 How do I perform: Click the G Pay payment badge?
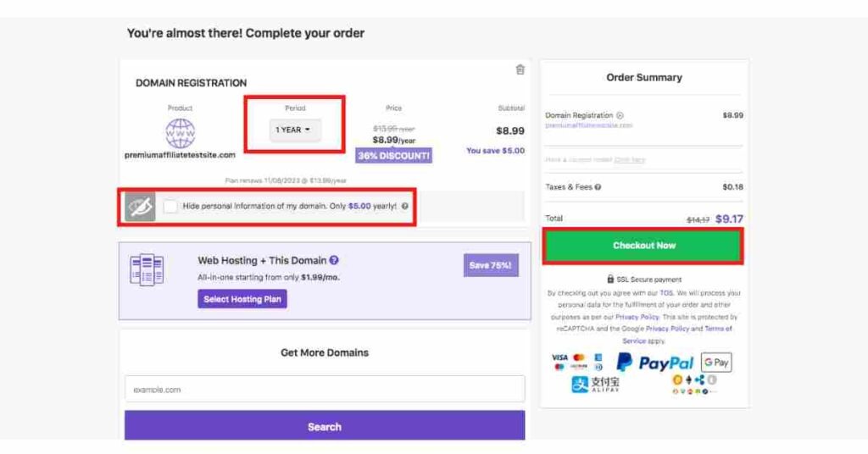716,363
